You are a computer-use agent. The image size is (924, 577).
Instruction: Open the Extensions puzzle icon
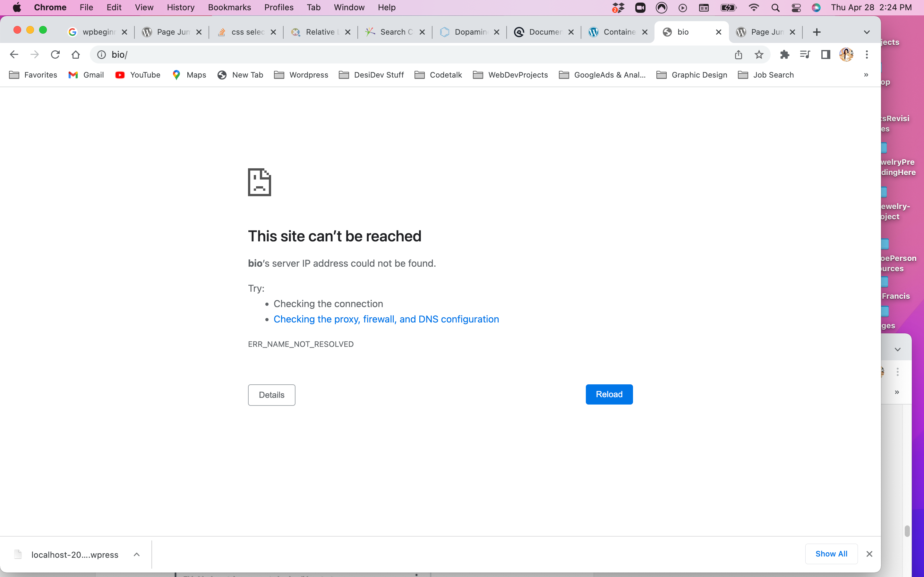click(x=784, y=54)
